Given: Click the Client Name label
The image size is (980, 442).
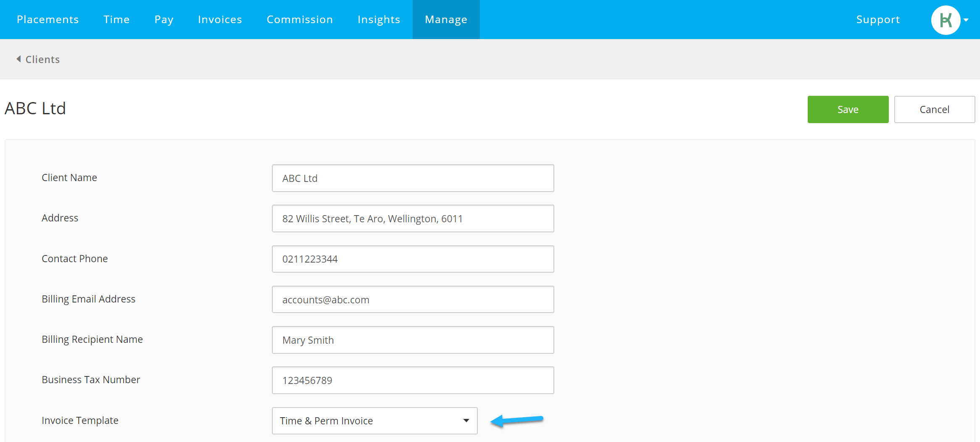Looking at the screenshot, I should coord(69,178).
